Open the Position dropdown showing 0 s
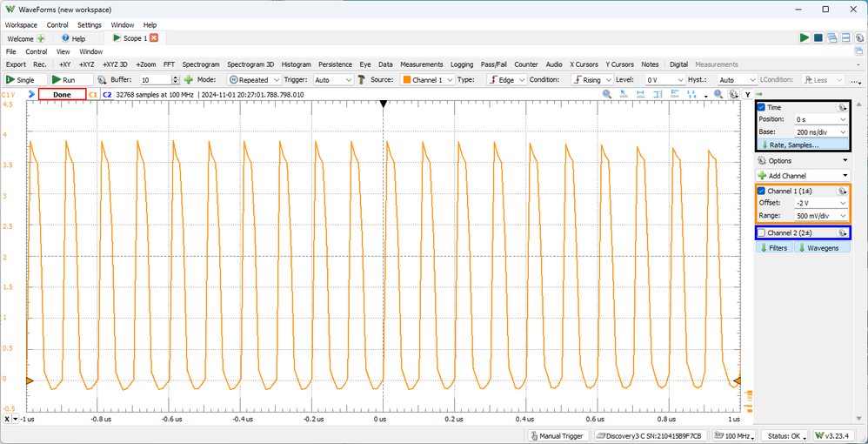Image resolution: width=868 pixels, height=444 pixels. click(820, 119)
